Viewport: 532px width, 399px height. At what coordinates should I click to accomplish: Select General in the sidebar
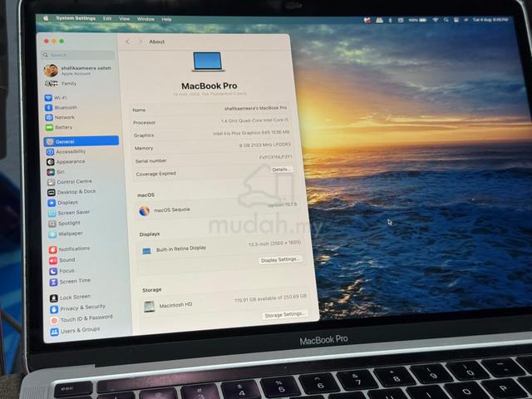(81, 141)
